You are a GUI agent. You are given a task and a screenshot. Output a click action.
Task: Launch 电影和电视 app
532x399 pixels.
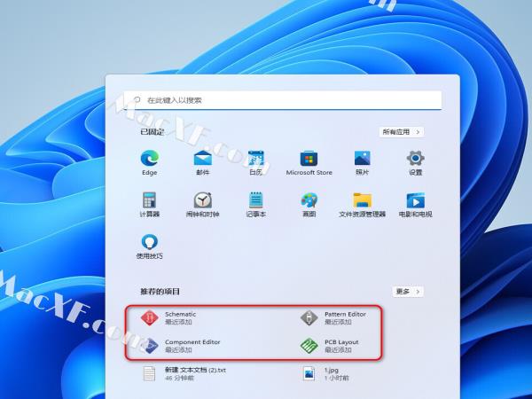(x=415, y=205)
